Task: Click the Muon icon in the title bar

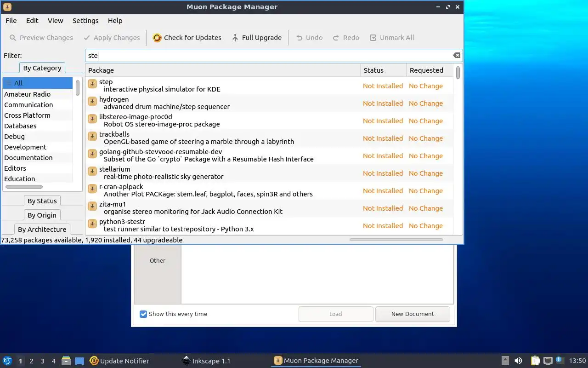Action: [x=7, y=7]
